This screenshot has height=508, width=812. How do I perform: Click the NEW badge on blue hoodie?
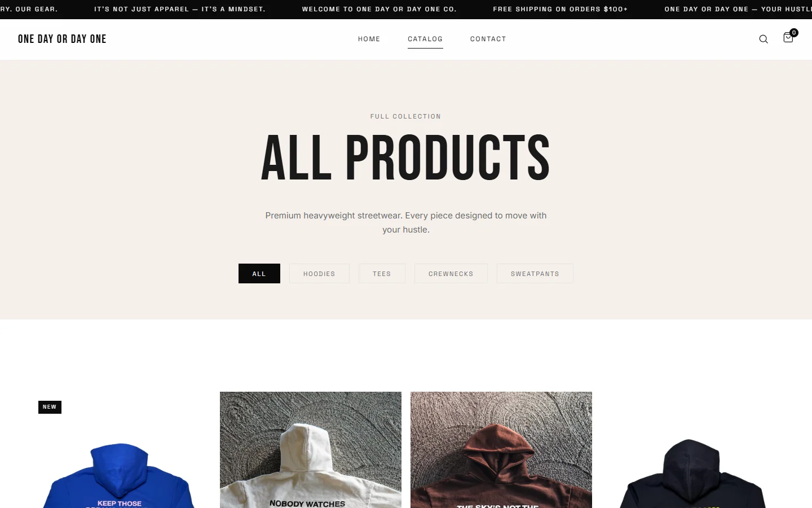[x=50, y=407]
